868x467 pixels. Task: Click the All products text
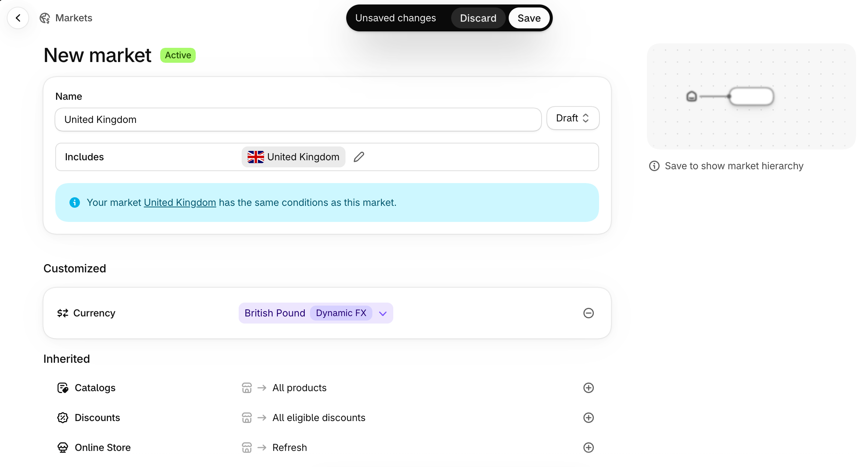pyautogui.click(x=300, y=388)
